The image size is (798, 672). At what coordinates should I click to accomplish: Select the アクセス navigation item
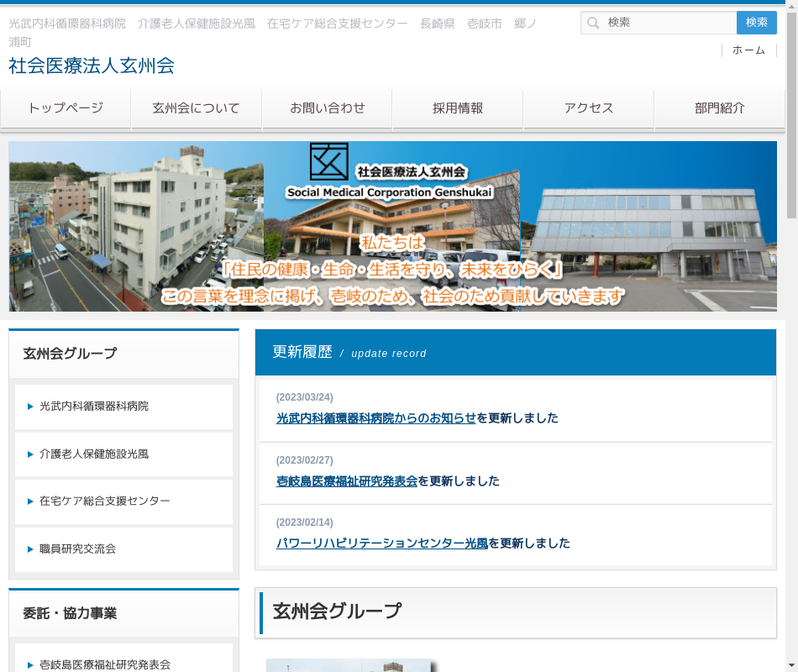tap(588, 108)
